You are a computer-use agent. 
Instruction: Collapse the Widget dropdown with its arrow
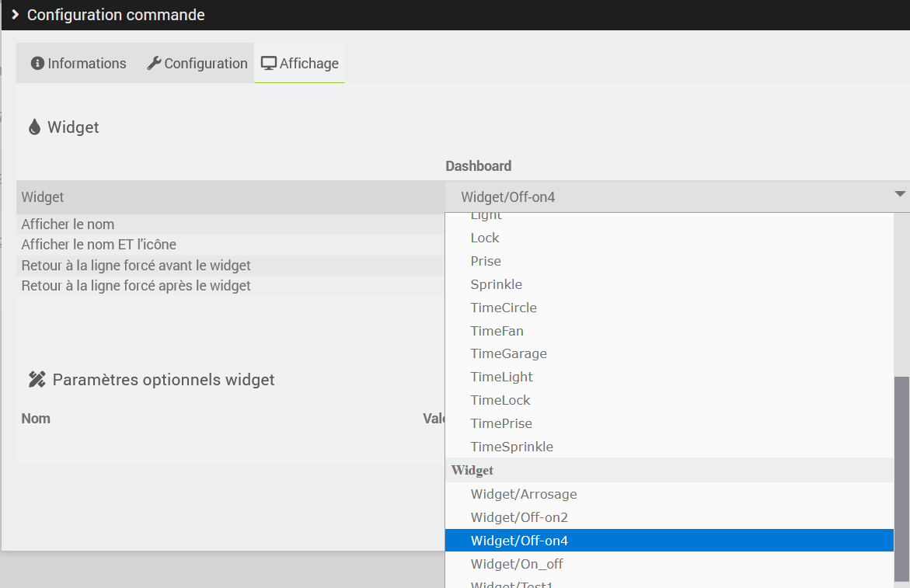click(x=900, y=194)
